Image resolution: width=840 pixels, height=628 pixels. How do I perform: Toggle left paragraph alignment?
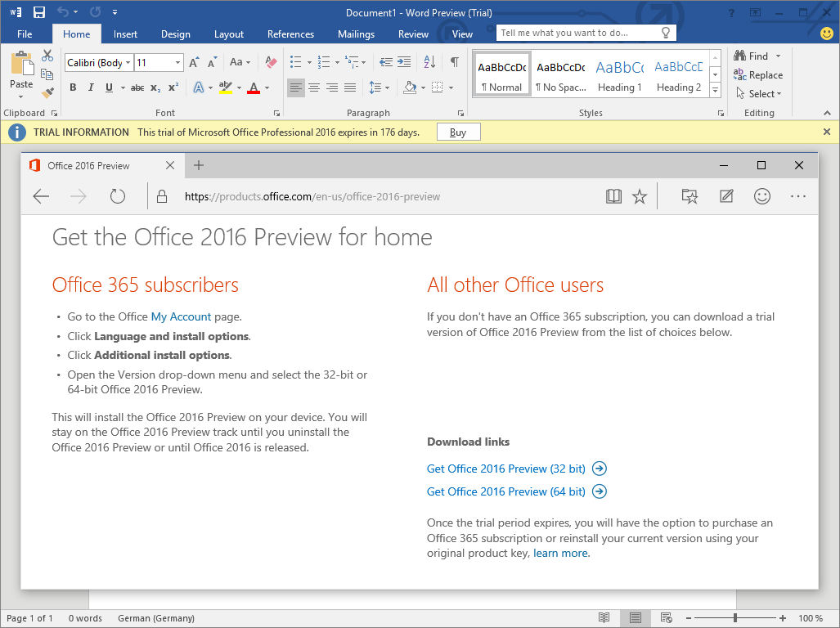tap(296, 87)
